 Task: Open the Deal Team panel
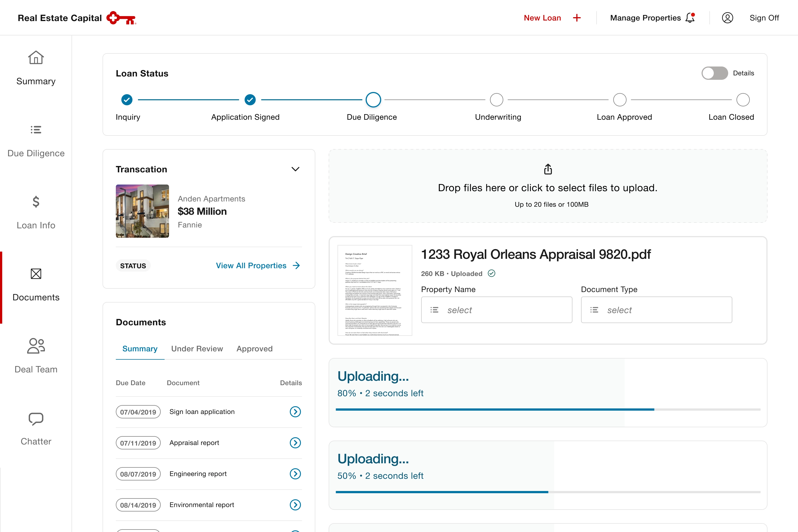[36, 346]
